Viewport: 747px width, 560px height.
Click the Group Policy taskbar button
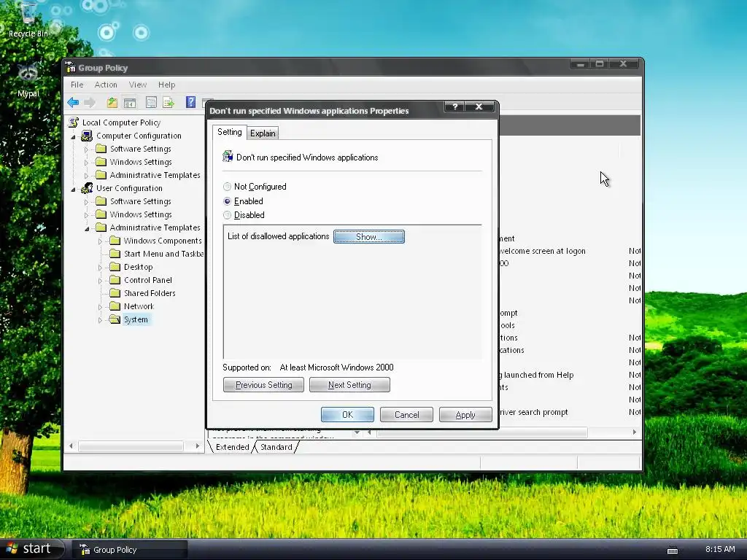[130, 550]
